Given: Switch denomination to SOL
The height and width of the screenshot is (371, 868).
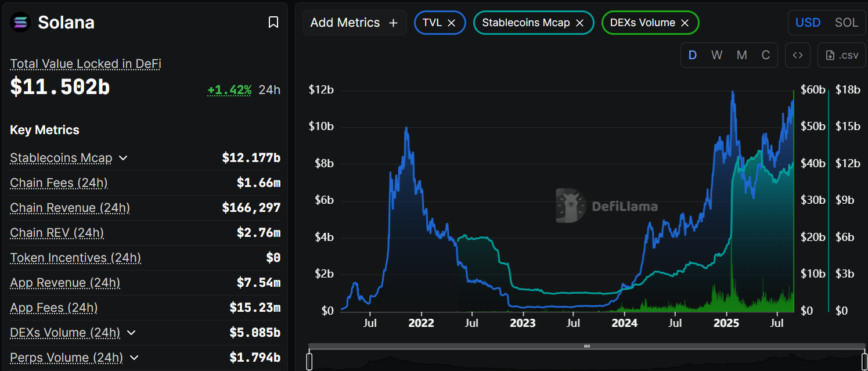Looking at the screenshot, I should point(847,23).
